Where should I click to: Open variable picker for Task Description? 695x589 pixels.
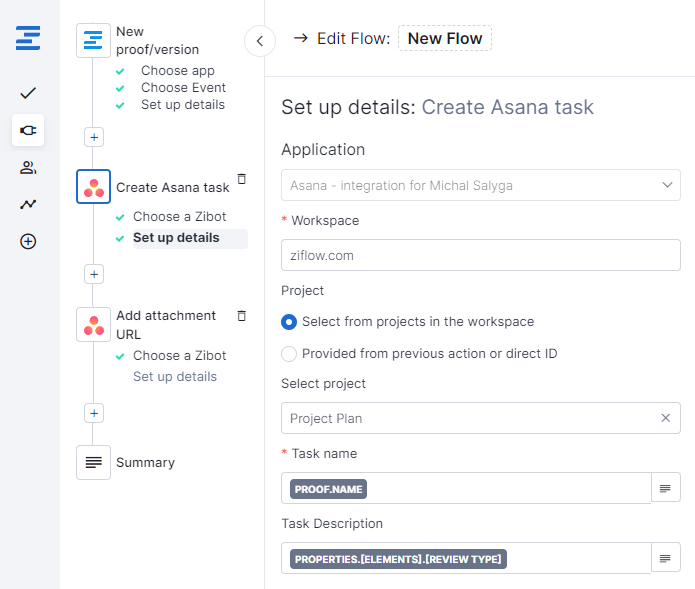click(x=665, y=558)
